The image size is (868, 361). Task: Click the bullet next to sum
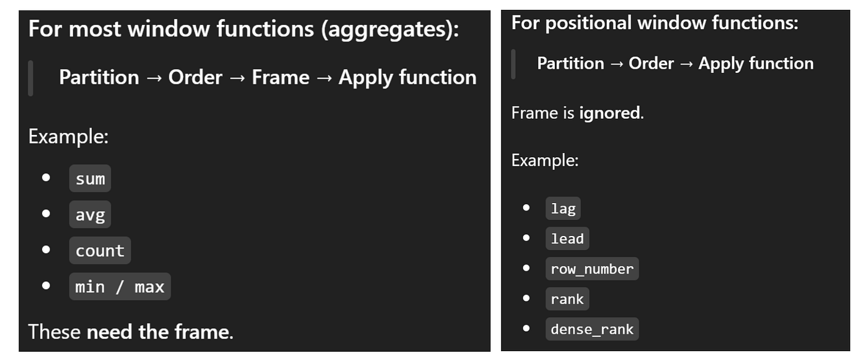[x=46, y=178]
